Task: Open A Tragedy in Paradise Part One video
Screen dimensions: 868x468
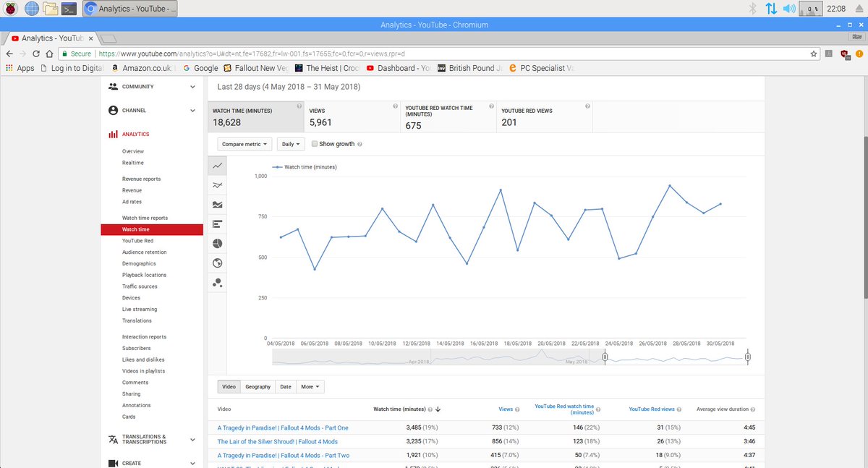Action: pyautogui.click(x=283, y=427)
